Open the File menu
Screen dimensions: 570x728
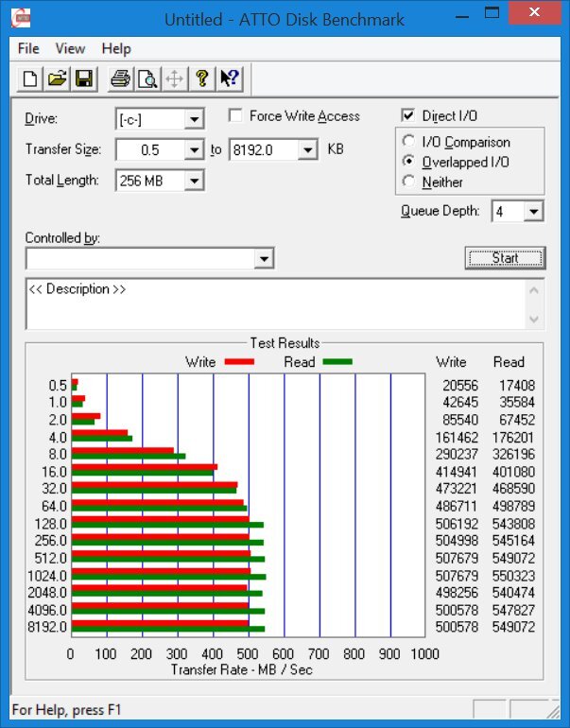28,49
